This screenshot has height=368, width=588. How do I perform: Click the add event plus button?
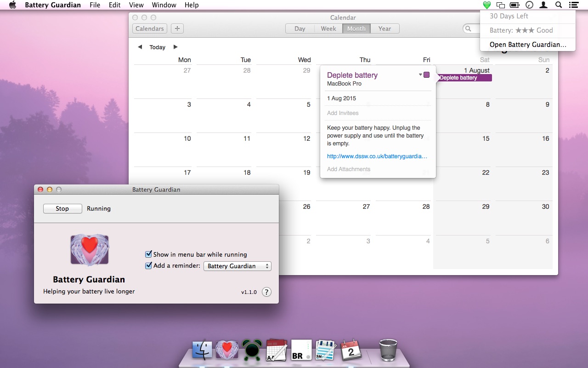click(177, 29)
